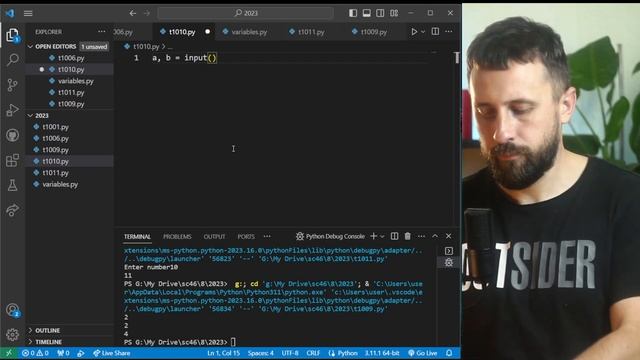Open the Testing flask view

tap(13, 185)
